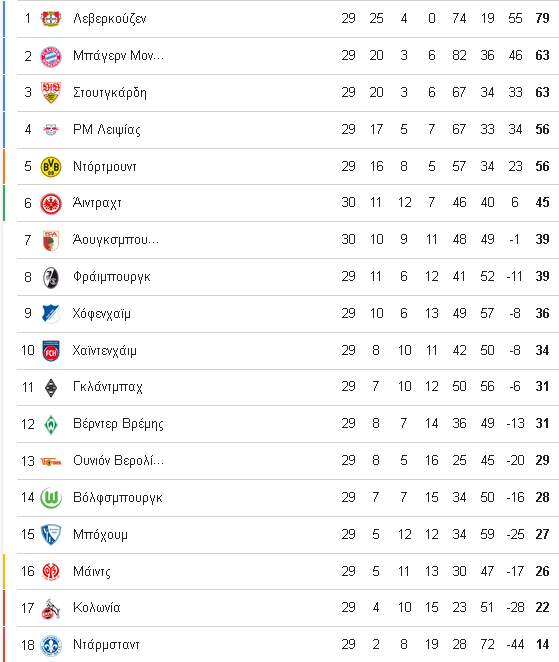559x662 pixels.
Task: Select the Μπόχουμ team name
Action: (x=100, y=534)
